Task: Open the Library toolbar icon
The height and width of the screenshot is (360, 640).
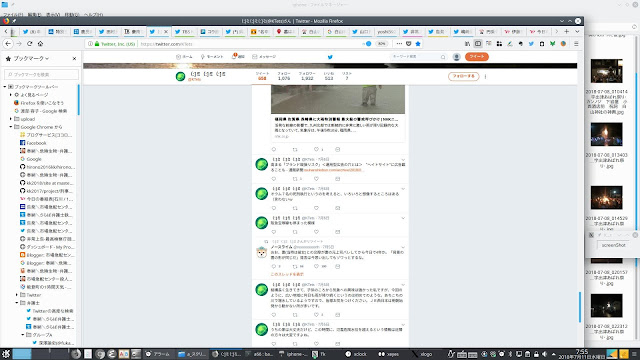Action: (x=467, y=44)
